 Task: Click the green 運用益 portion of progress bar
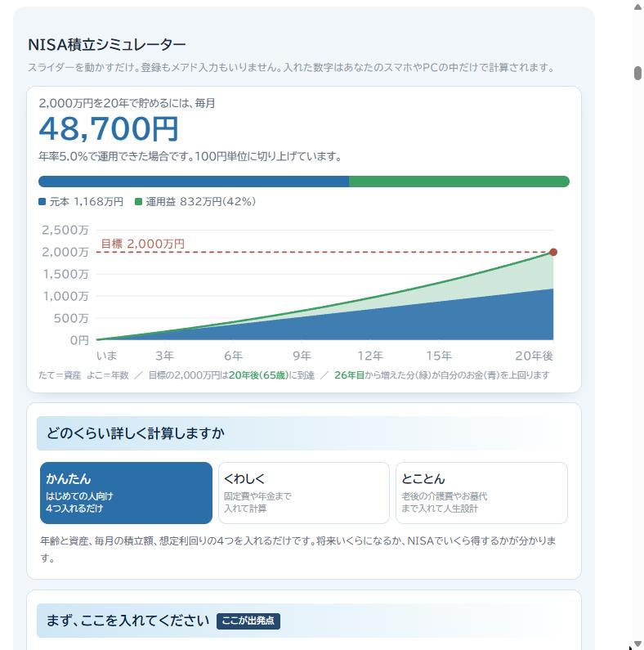[459, 182]
